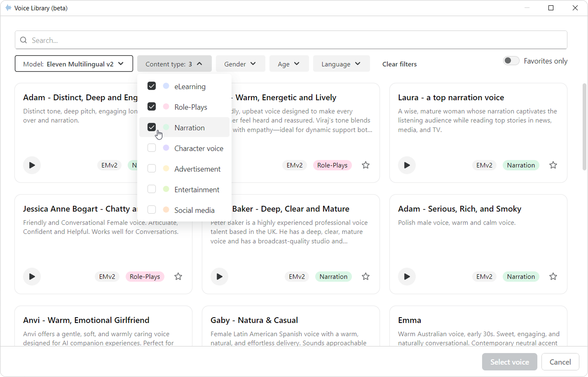588x377 pixels.
Task: Check the Character voice checkbox
Action: click(152, 148)
